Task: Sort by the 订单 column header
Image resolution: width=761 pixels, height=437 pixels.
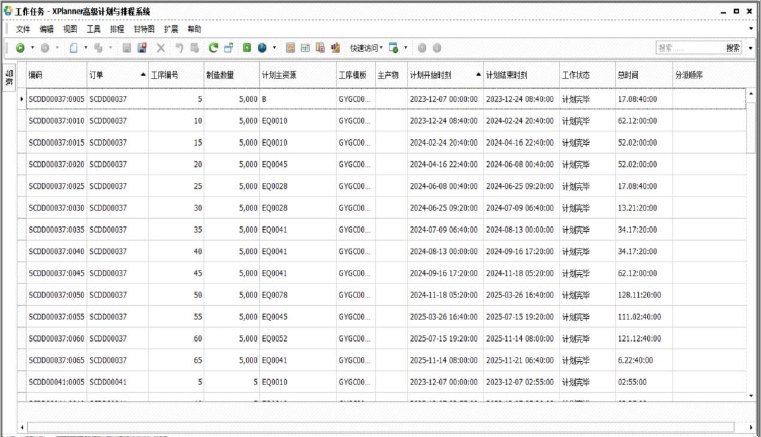Action: pos(117,75)
